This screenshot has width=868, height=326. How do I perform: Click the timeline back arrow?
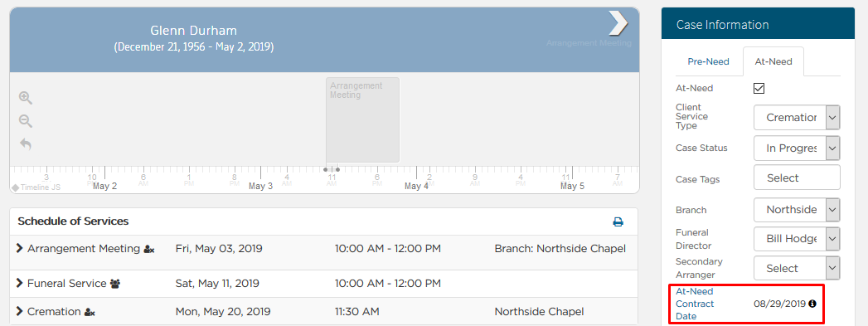coord(26,144)
